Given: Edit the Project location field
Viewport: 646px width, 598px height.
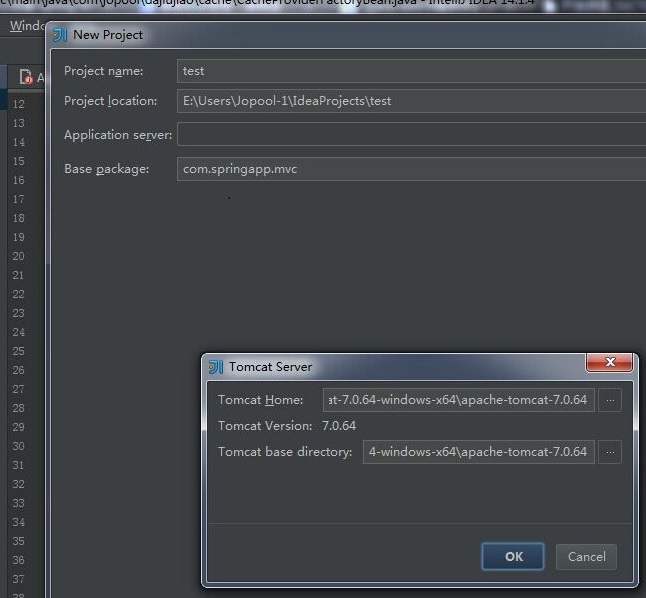Looking at the screenshot, I should coord(412,101).
